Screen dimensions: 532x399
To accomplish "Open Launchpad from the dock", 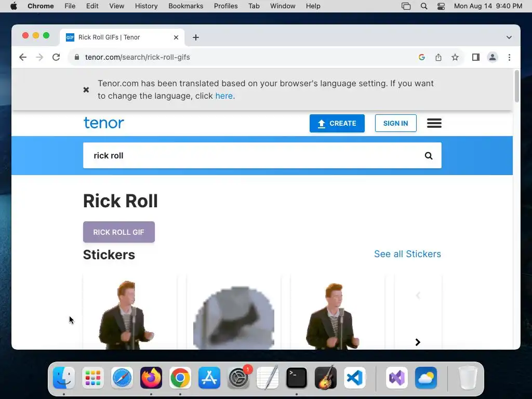I will pos(93,378).
